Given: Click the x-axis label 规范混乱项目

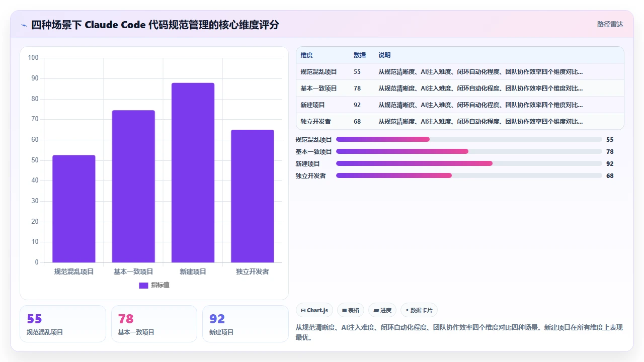Looking at the screenshot, I should [74, 271].
